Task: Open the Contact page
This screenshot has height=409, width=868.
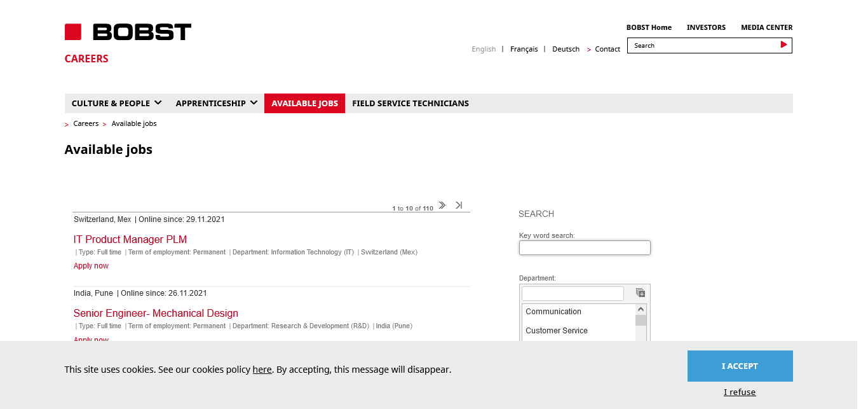Action: point(607,49)
